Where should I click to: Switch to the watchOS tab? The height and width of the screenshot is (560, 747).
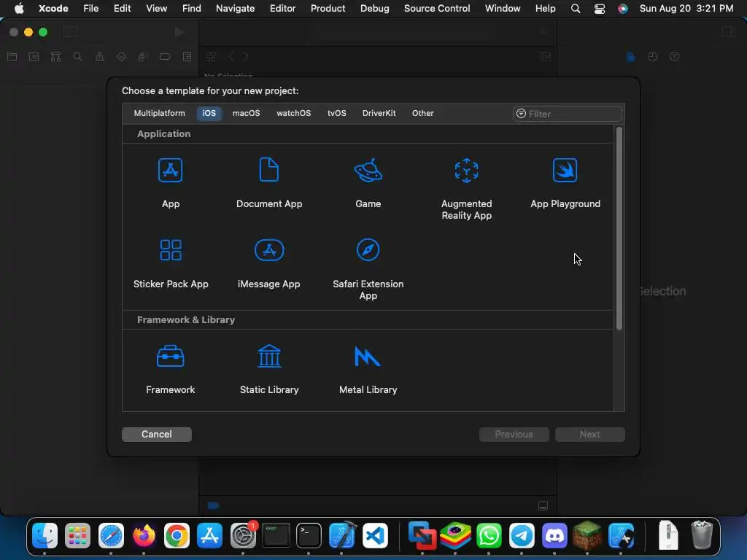(293, 113)
